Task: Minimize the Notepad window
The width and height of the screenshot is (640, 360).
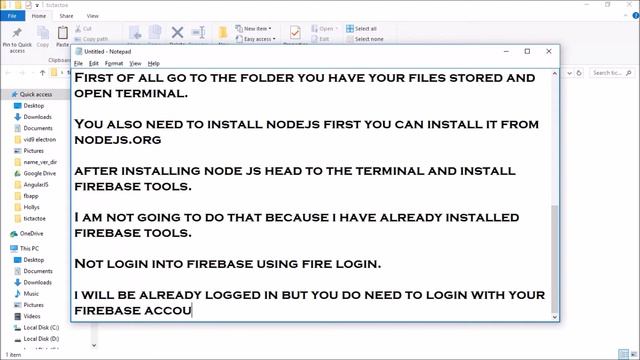Action: (506, 51)
